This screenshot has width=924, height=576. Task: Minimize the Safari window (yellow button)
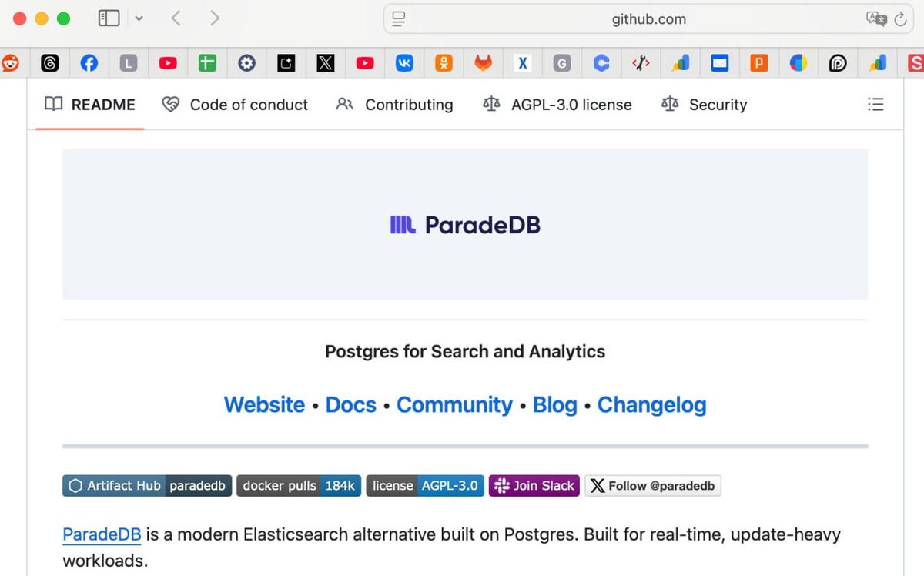click(42, 18)
